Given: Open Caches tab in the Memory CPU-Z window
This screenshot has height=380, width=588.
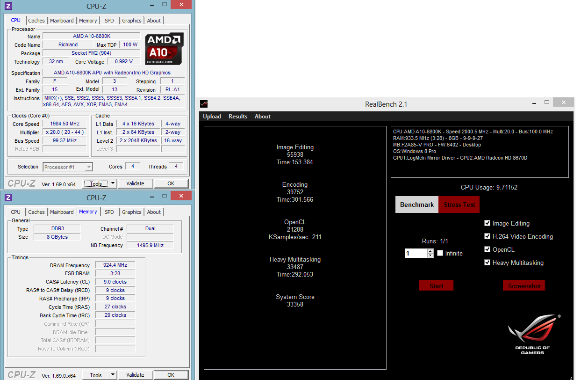Looking at the screenshot, I should pyautogui.click(x=36, y=212).
